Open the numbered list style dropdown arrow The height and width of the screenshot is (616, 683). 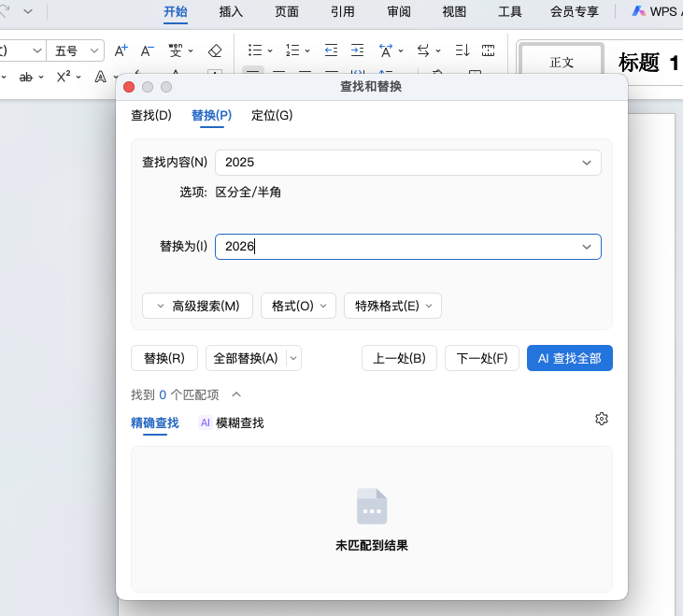pyautogui.click(x=307, y=51)
